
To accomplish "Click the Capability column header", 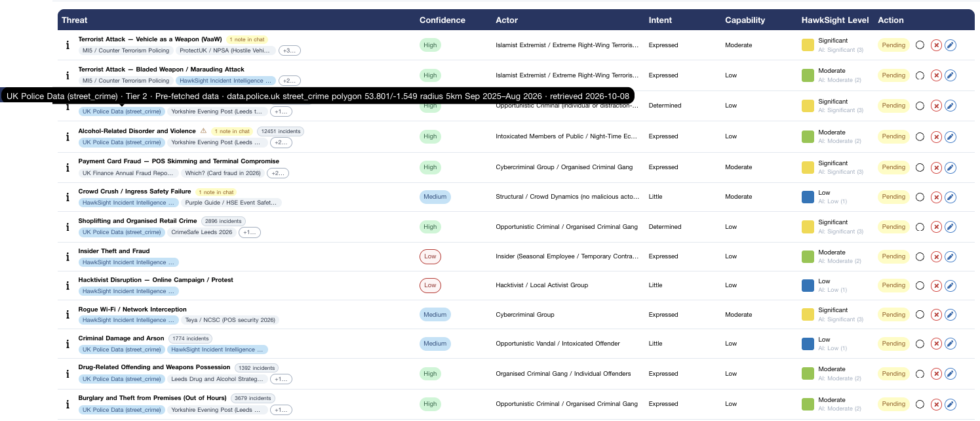I will (745, 20).
